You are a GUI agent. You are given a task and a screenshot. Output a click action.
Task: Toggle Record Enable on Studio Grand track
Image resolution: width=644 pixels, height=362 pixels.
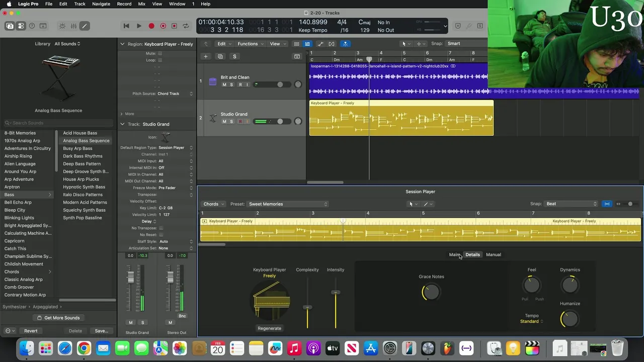240,121
